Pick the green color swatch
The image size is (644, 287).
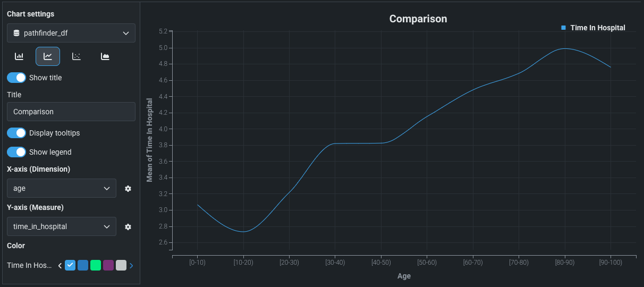96,265
